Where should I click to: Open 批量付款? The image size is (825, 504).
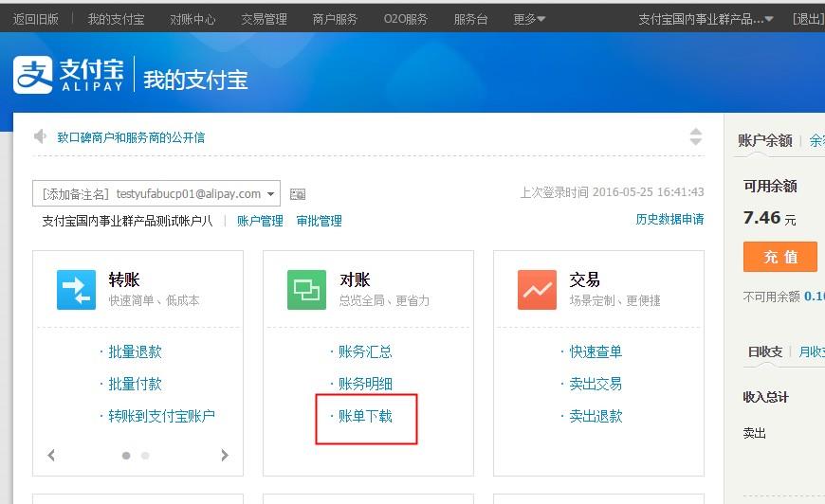click(136, 384)
